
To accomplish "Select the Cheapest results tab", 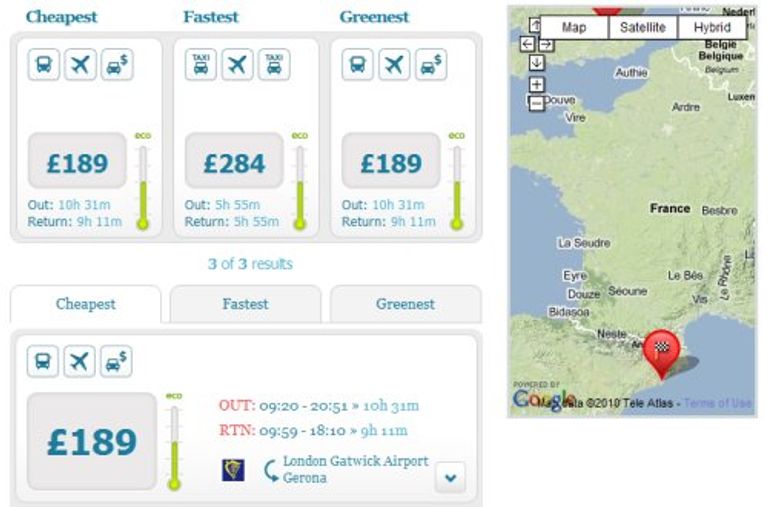I will (86, 304).
